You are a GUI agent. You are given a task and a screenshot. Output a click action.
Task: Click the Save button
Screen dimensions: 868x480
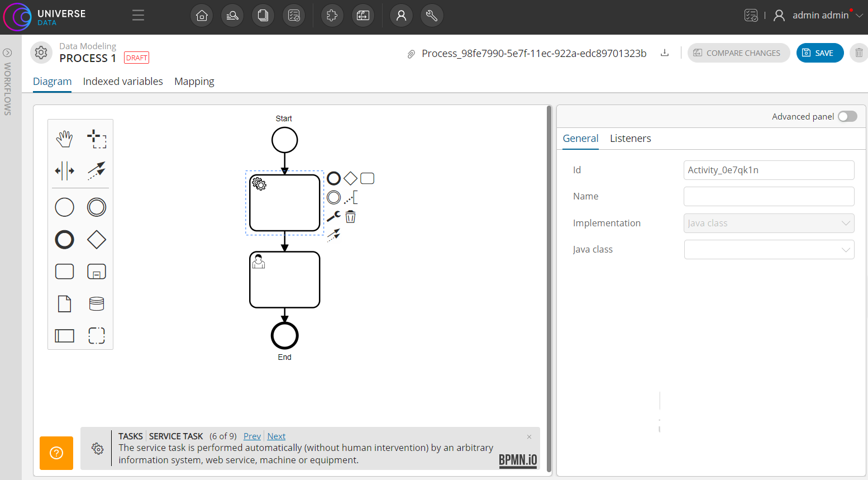click(820, 53)
